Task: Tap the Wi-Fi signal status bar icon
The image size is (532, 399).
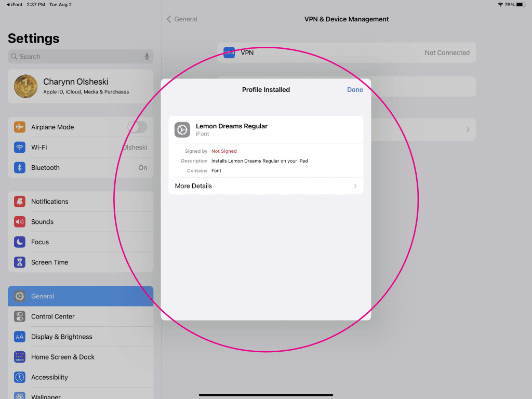Action: pos(500,4)
